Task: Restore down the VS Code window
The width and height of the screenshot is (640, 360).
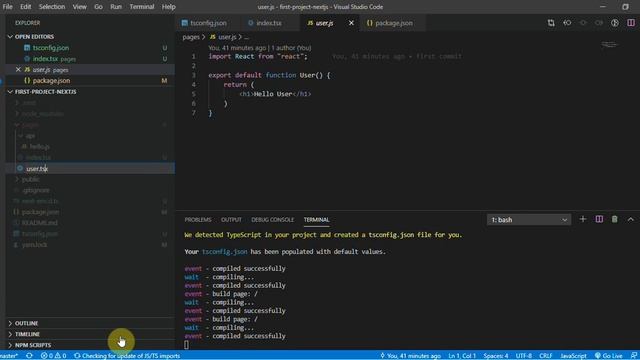Action: pyautogui.click(x=625, y=7)
